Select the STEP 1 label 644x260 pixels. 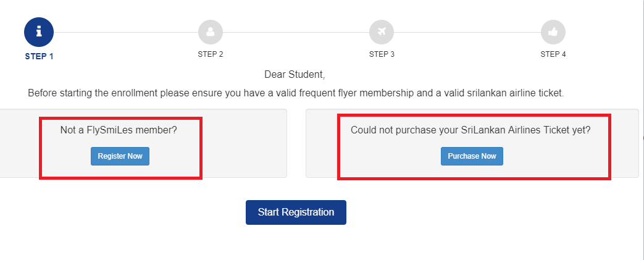(x=39, y=56)
